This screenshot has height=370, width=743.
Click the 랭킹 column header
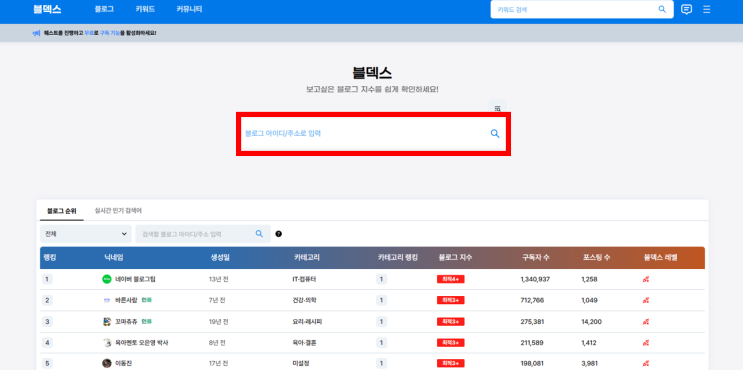click(50, 258)
